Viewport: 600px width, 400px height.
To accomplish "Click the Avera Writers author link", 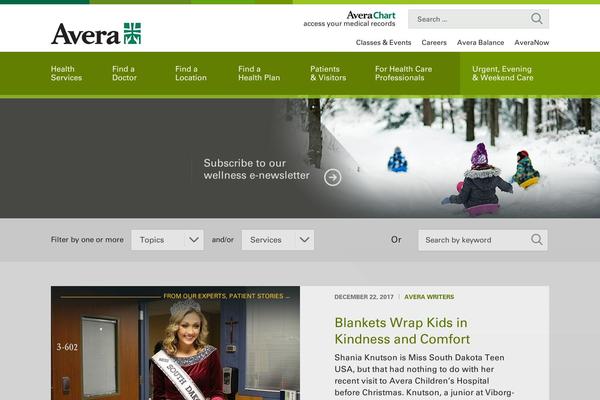I will click(x=429, y=297).
